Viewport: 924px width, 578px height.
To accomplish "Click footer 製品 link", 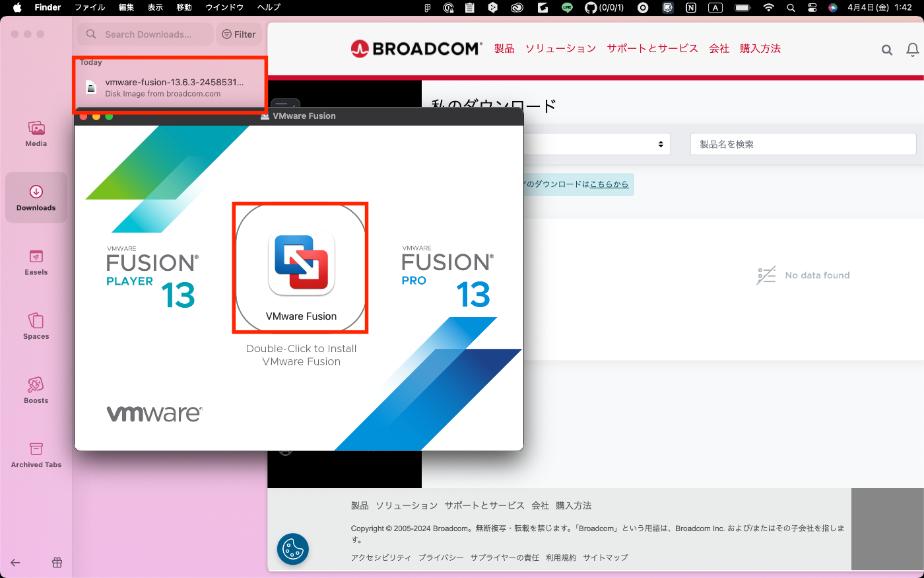I will pos(360,505).
